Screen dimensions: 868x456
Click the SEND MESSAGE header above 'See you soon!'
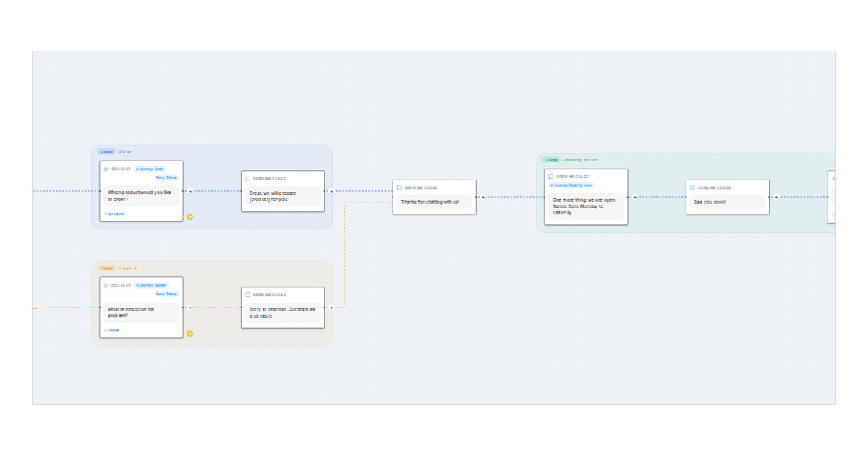(714, 187)
